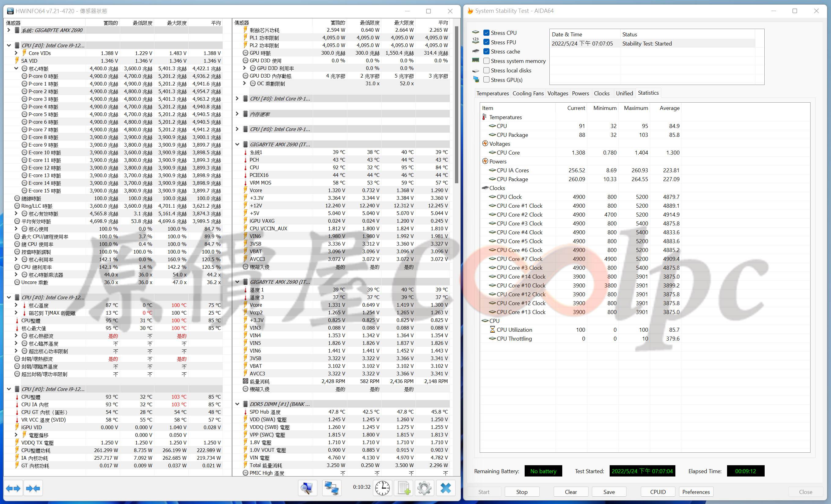Select the CPU整體功耗 row in HWiNFO
Screen dimensions: 831x504
[x=114, y=451]
